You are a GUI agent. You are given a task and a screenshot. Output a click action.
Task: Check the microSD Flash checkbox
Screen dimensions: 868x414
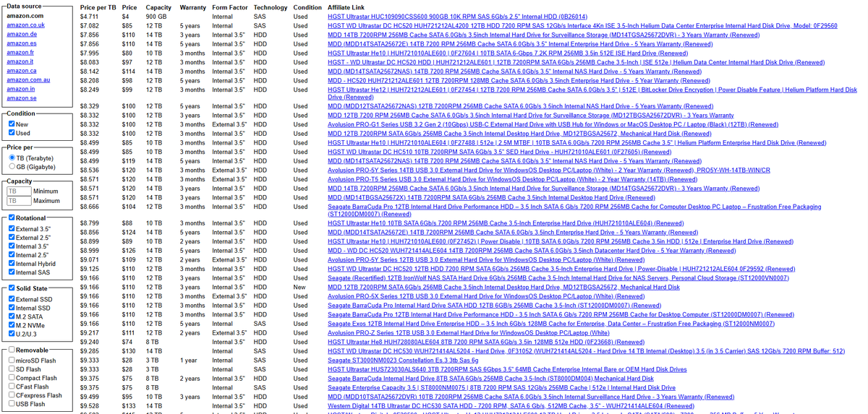coord(12,361)
